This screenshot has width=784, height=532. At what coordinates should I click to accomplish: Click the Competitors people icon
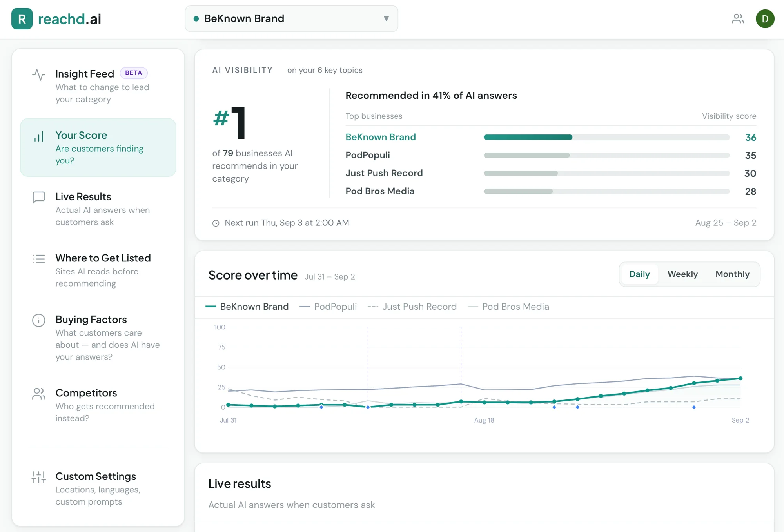38,394
